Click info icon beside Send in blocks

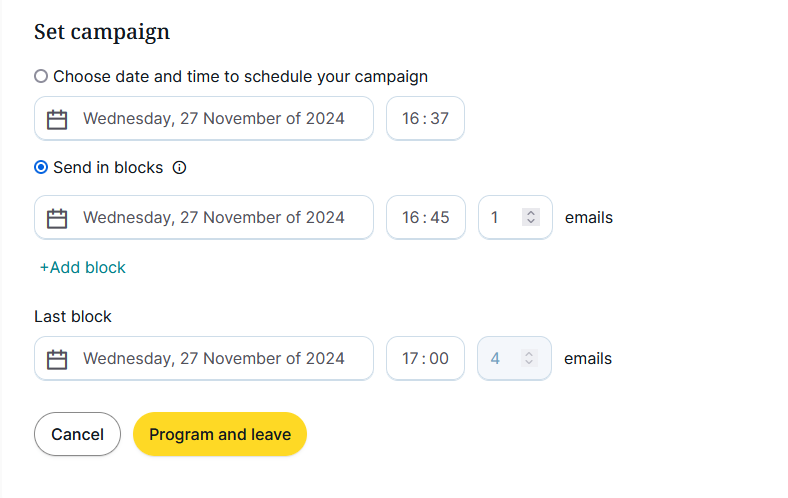(180, 168)
